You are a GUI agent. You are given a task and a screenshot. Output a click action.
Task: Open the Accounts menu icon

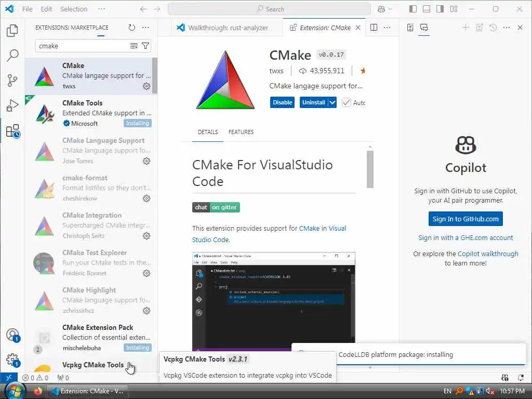click(13, 335)
